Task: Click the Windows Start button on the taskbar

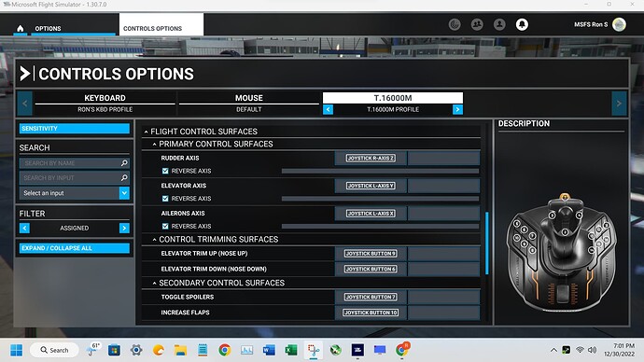Action: [x=17, y=350]
